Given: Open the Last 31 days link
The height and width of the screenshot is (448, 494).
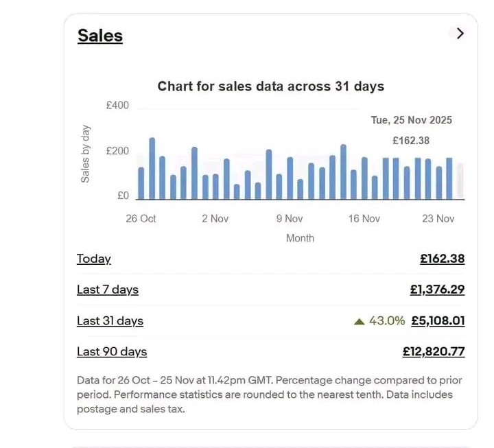Looking at the screenshot, I should pyautogui.click(x=110, y=320).
